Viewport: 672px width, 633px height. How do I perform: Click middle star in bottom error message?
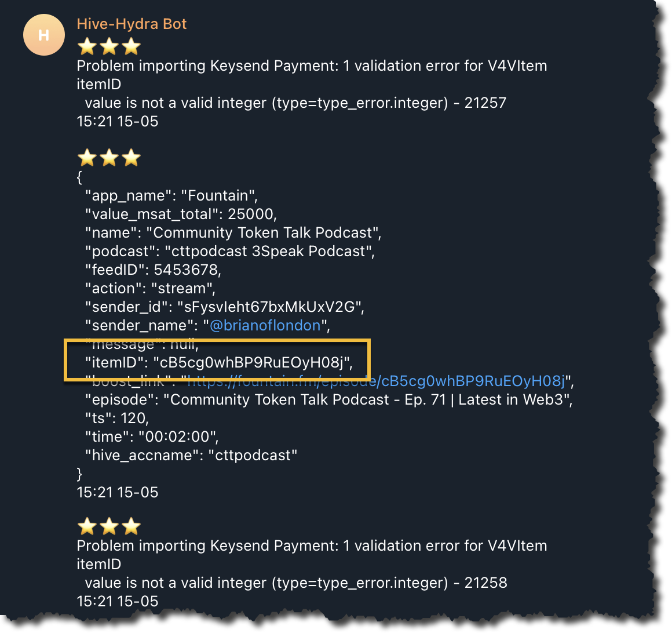(109, 526)
